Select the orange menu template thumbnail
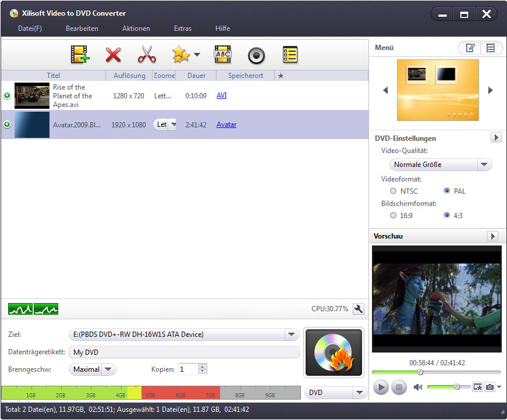 click(x=438, y=90)
